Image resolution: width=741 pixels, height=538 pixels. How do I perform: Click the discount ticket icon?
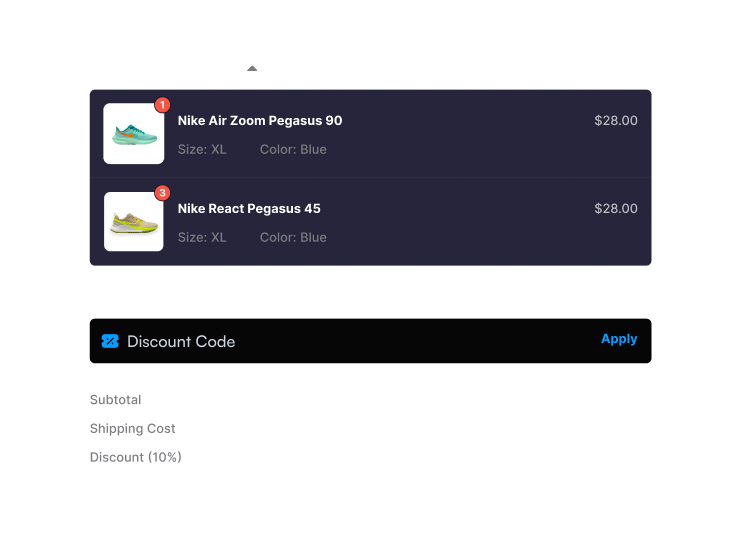[x=110, y=341]
